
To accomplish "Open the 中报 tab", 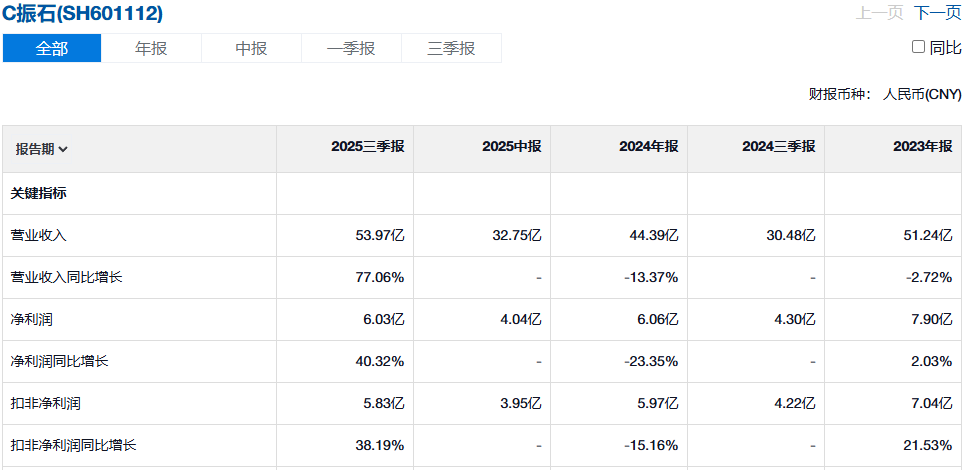I will pos(251,48).
